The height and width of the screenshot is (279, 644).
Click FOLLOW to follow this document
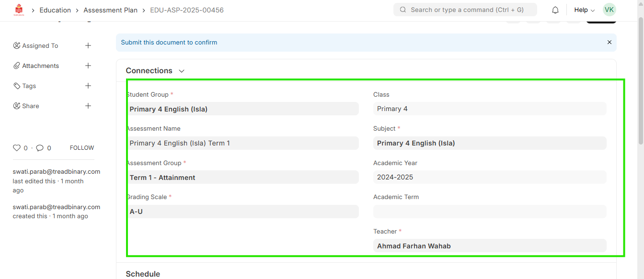[x=82, y=148]
